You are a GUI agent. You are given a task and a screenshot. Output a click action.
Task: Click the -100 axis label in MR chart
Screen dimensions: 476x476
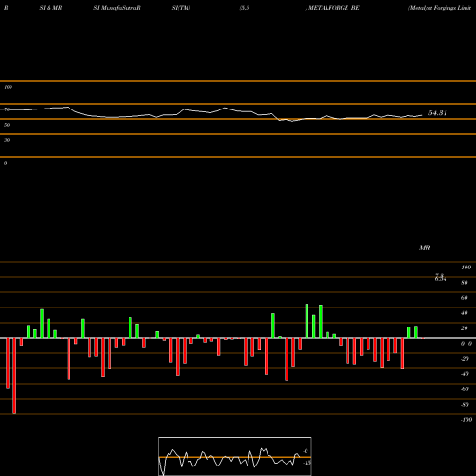pos(466,420)
